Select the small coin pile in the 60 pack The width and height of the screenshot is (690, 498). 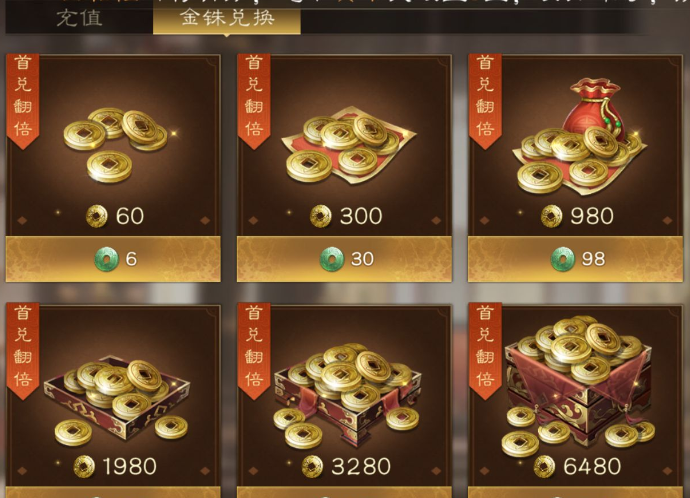click(x=116, y=144)
